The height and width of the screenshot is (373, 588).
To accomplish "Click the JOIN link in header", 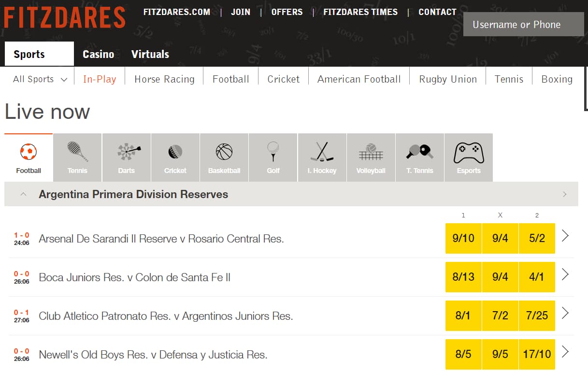I will tap(240, 12).
